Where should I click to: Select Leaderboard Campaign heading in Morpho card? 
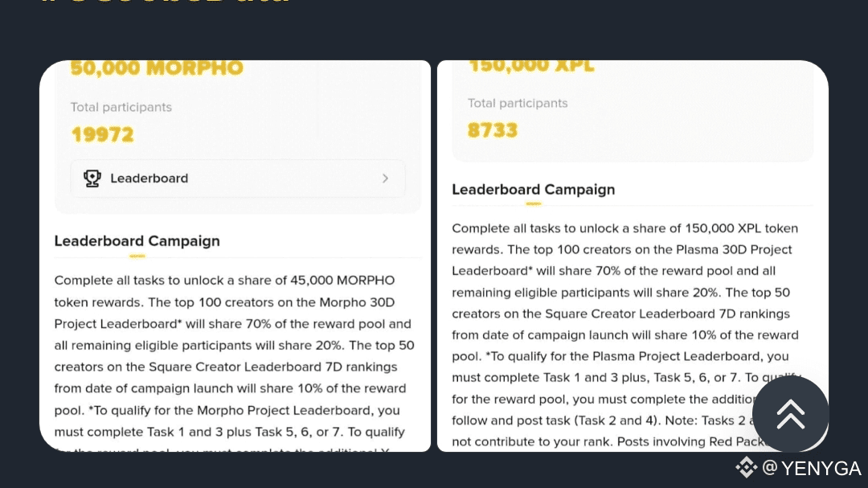137,240
